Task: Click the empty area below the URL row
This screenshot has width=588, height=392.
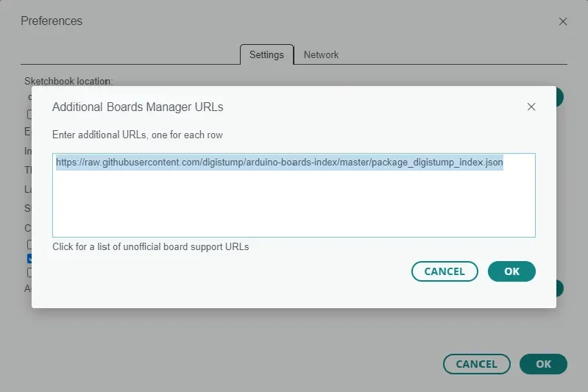Action: tap(294, 204)
